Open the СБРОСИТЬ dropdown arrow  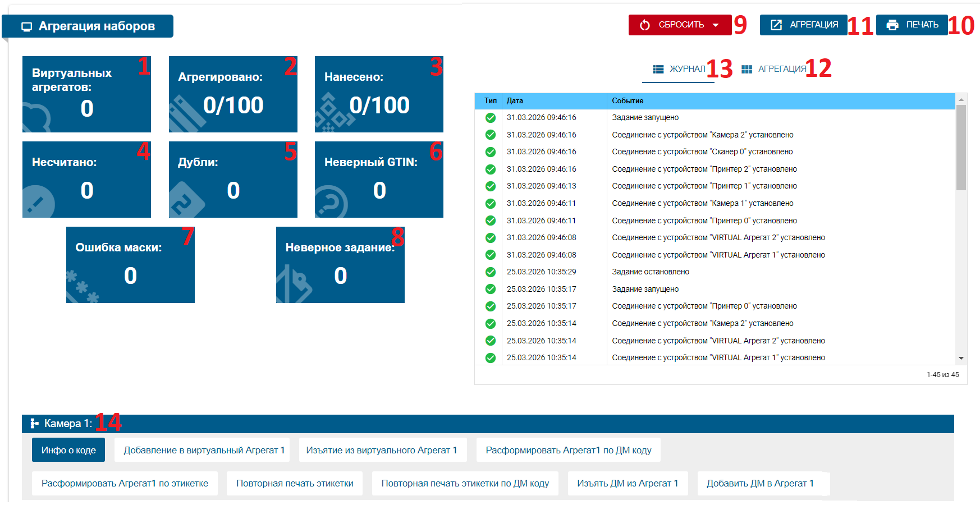717,24
